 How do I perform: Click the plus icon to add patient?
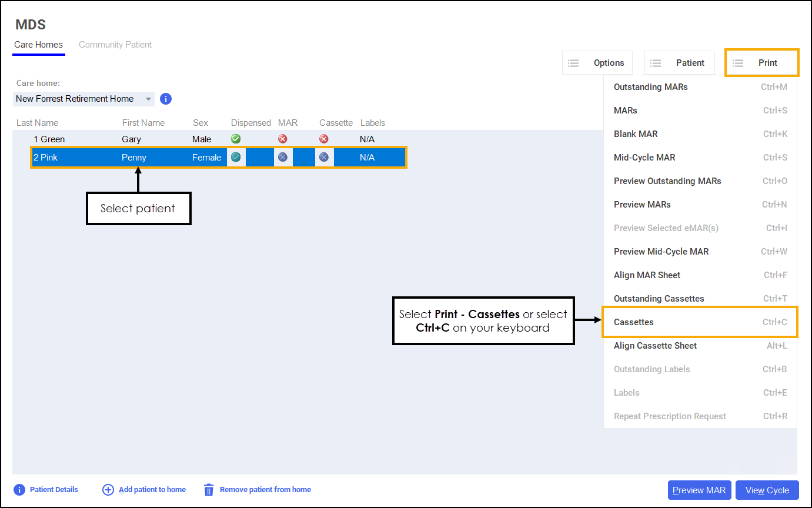tap(108, 490)
